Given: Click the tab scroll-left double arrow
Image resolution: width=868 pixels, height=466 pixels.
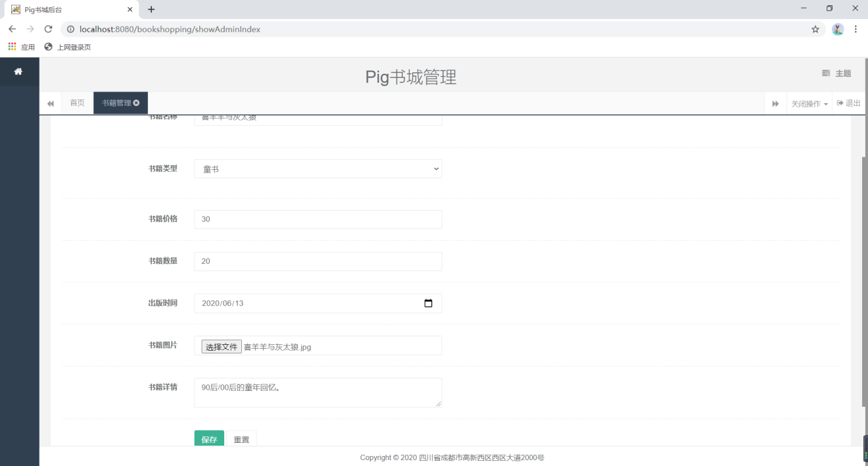Looking at the screenshot, I should (51, 103).
